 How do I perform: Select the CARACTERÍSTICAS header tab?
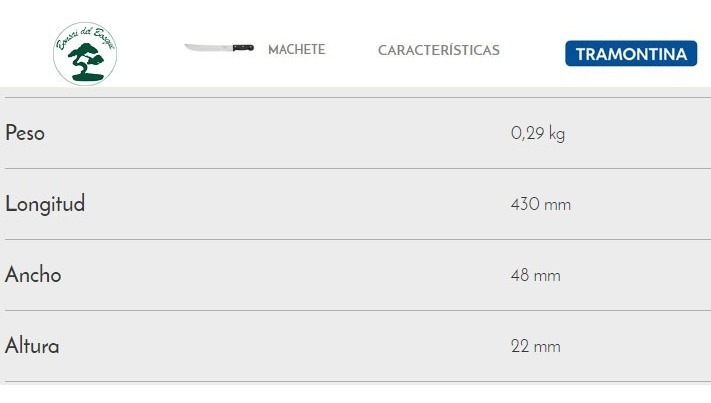tap(438, 50)
